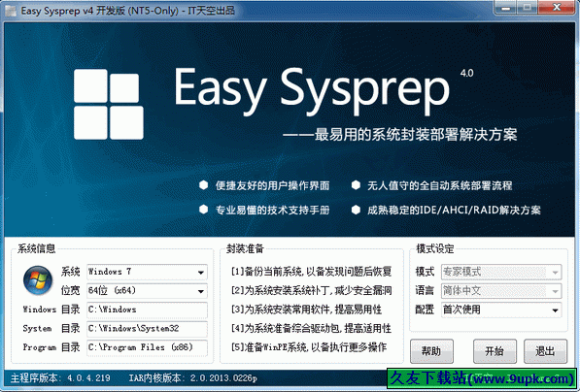Close the Easy Sysprep window
Screen dimensions: 580x392
tap(557, 7)
